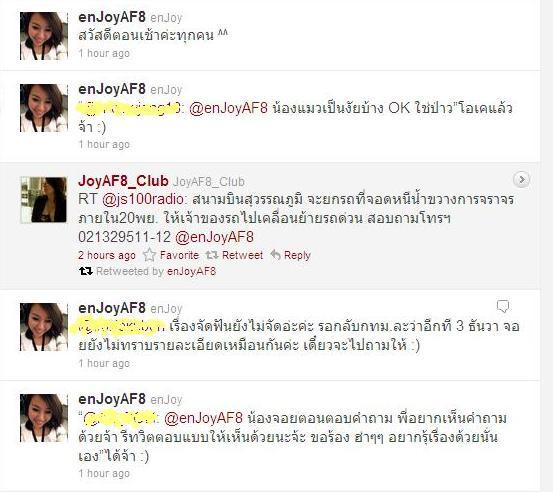Click enJoyAF8 in 'Retweeted by' line
This screenshot has height=492, width=553.
pyautogui.click(x=192, y=271)
